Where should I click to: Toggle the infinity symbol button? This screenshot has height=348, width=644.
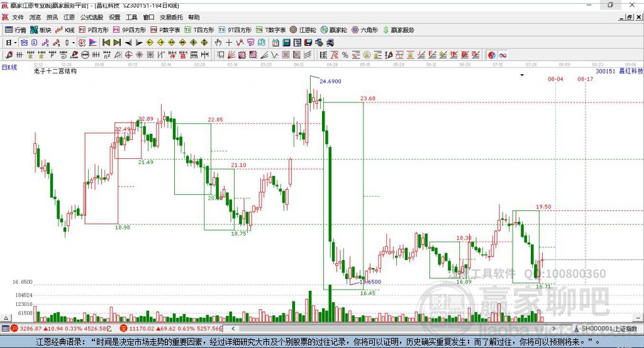(x=502, y=55)
